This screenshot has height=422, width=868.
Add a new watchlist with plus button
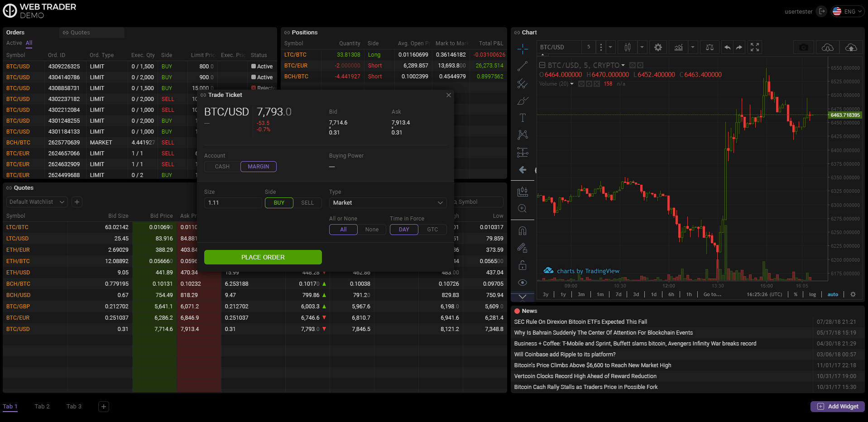(77, 202)
